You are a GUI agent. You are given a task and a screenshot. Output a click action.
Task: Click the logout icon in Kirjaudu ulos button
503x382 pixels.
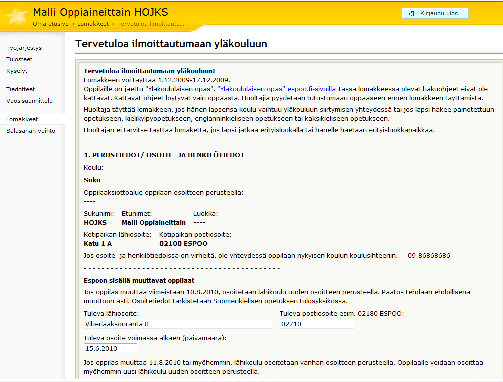click(412, 13)
